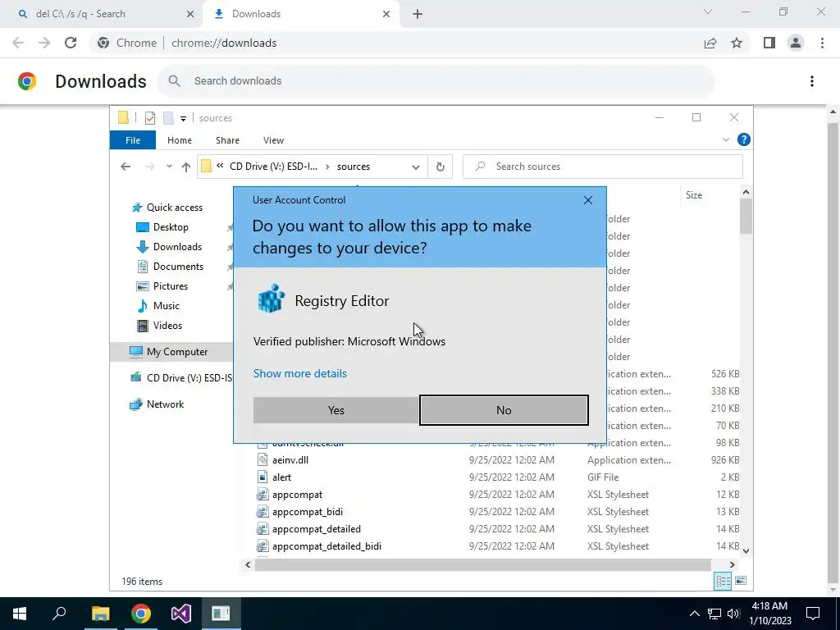Click the Explorer help icon
840x630 pixels.
[x=743, y=139]
